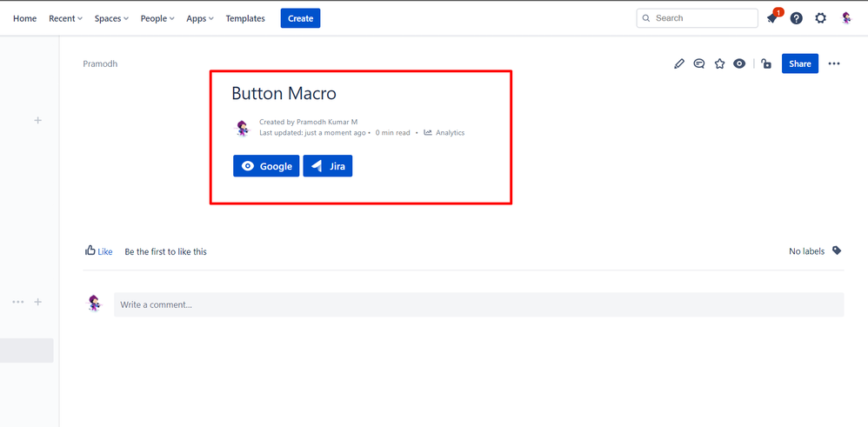Click the upper plus icon in sidebar
The height and width of the screenshot is (427, 868).
[x=37, y=120]
